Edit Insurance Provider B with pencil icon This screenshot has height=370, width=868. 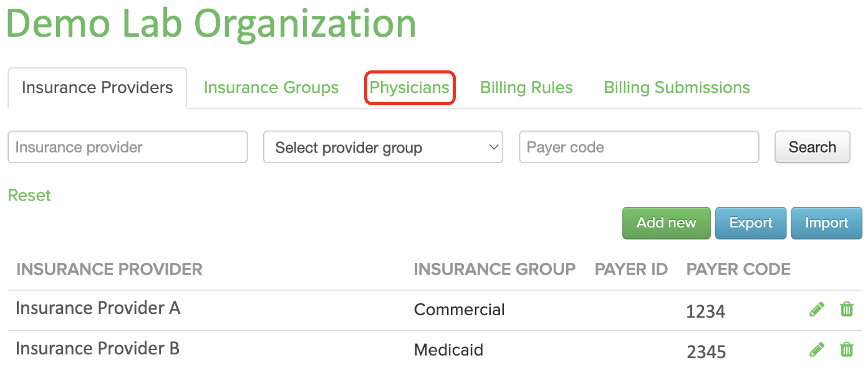point(816,349)
